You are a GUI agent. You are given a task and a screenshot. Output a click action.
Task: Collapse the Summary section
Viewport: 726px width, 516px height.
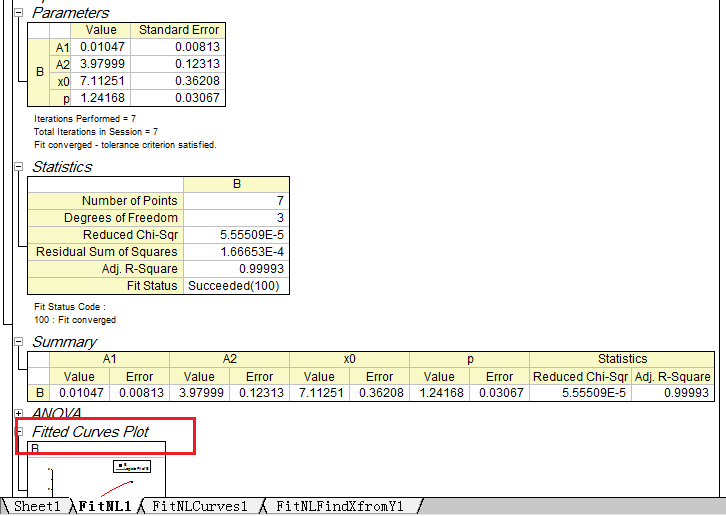coord(20,342)
